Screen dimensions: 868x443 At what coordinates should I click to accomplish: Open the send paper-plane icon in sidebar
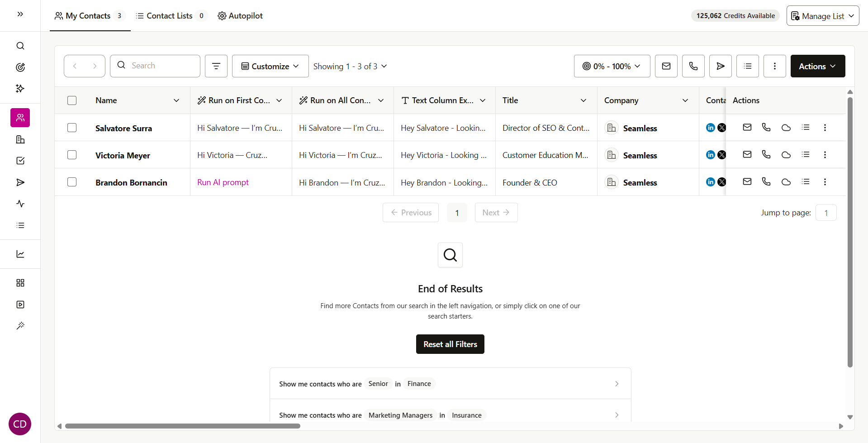[x=20, y=182]
